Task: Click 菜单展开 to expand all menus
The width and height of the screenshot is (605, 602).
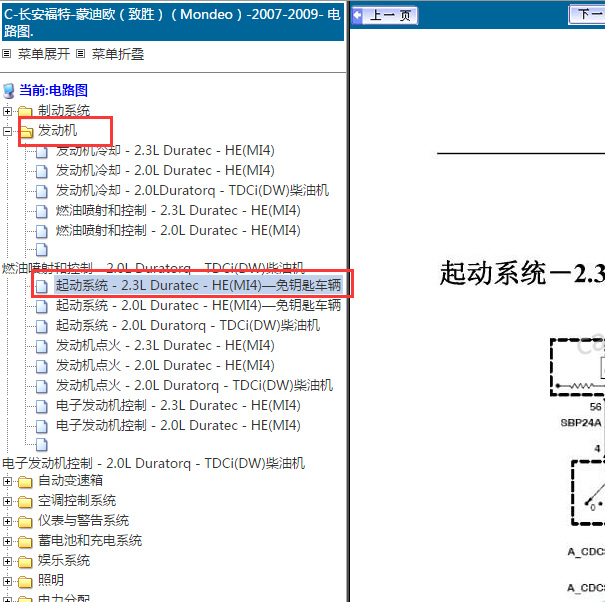Action: tap(44, 54)
